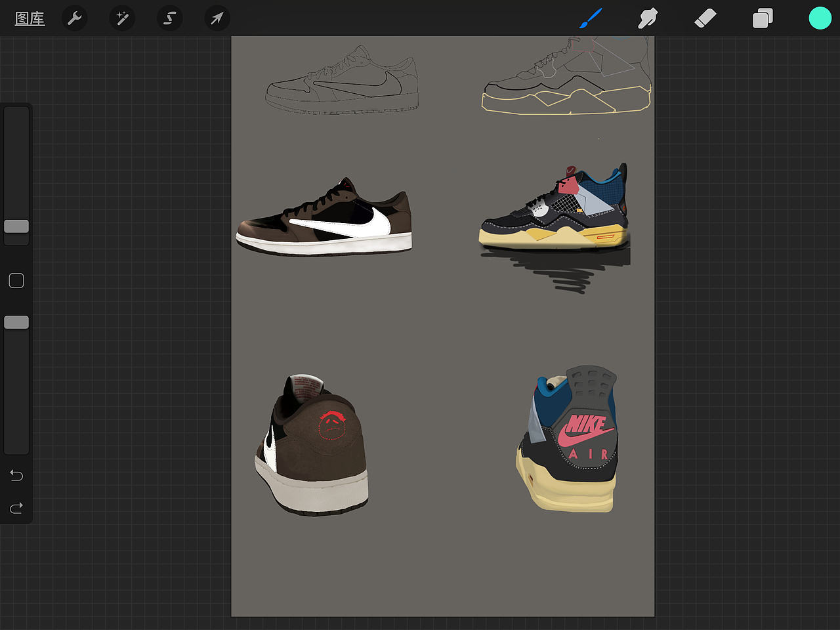Image resolution: width=840 pixels, height=630 pixels.
Task: Tap the brown low-top sneaker side view
Action: coord(324,217)
